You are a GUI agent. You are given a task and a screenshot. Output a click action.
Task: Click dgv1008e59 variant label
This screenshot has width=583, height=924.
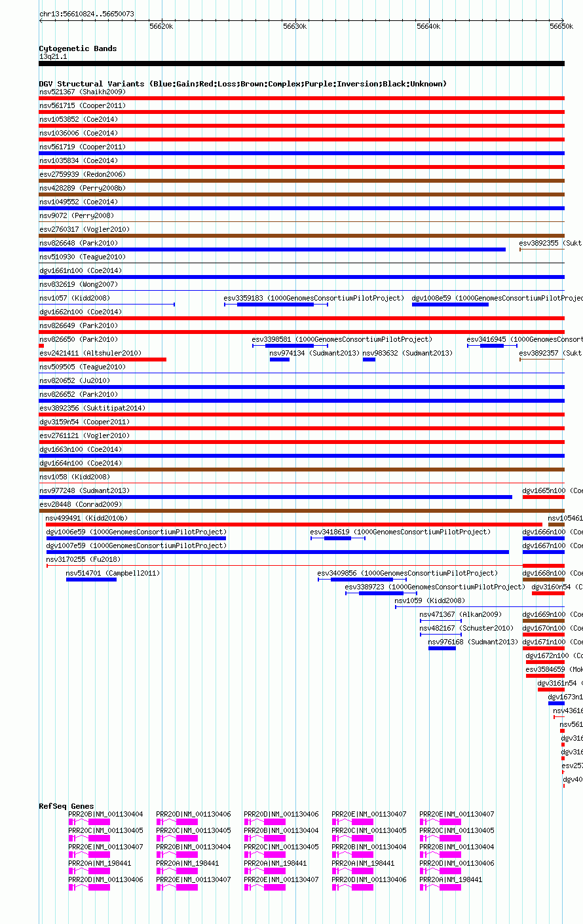click(497, 298)
